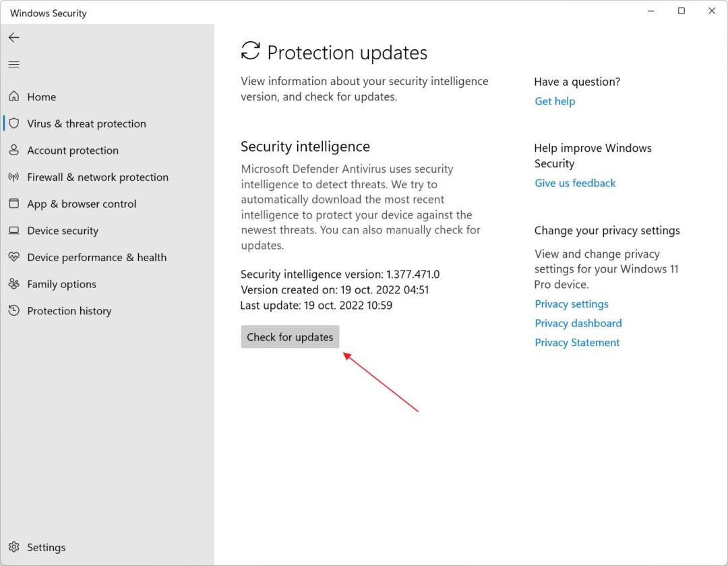Open Firewall & network protection
This screenshot has height=566, width=728.
pyautogui.click(x=98, y=177)
